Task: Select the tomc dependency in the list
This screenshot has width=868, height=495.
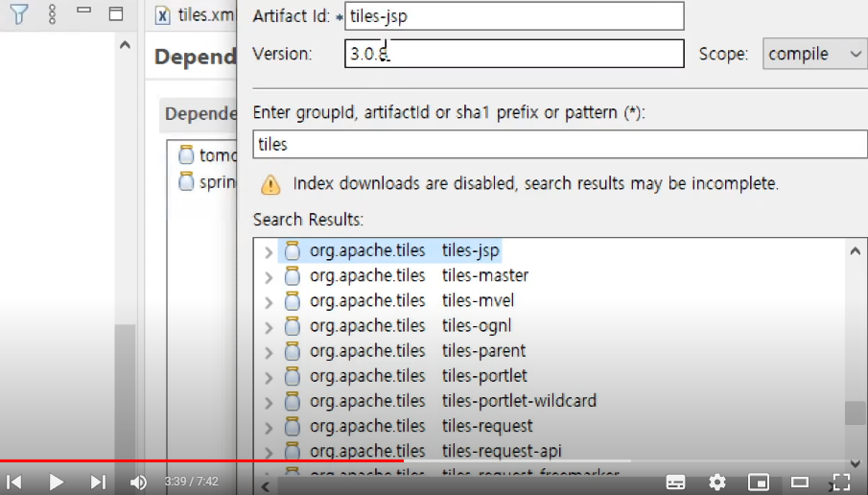Action: (x=207, y=155)
